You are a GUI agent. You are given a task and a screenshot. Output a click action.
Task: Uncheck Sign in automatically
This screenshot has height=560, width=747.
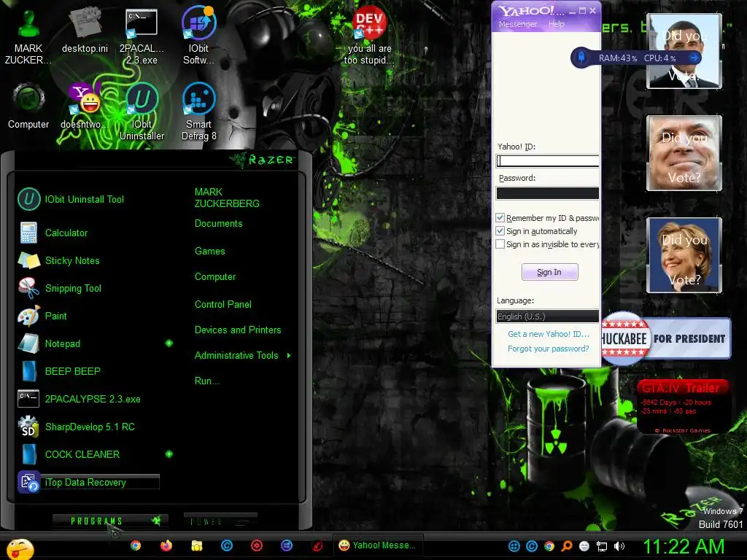500,231
